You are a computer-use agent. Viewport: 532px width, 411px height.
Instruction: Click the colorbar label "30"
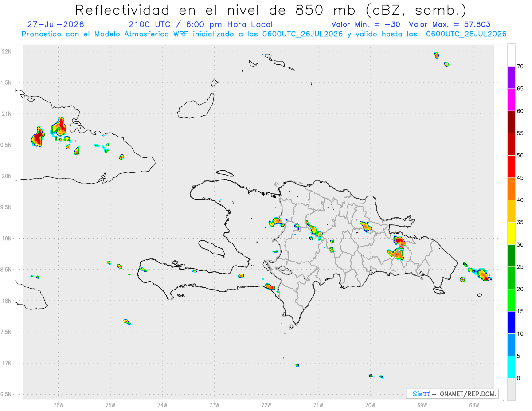point(520,245)
